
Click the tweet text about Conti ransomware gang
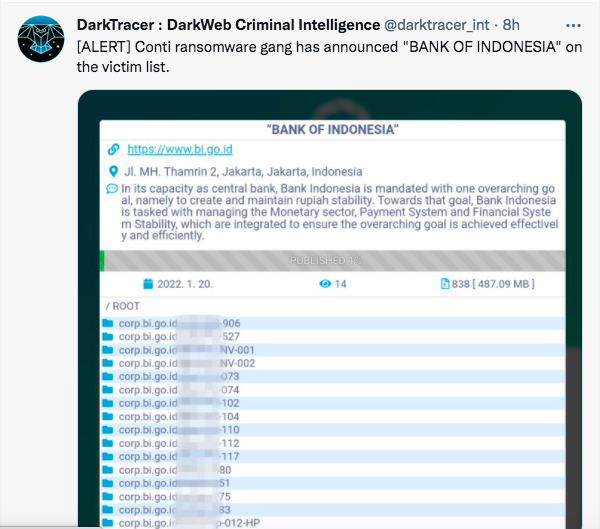pos(329,57)
